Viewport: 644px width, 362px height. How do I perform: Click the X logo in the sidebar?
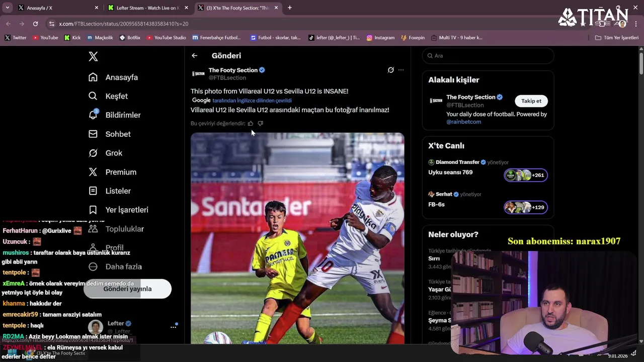pos(93,56)
